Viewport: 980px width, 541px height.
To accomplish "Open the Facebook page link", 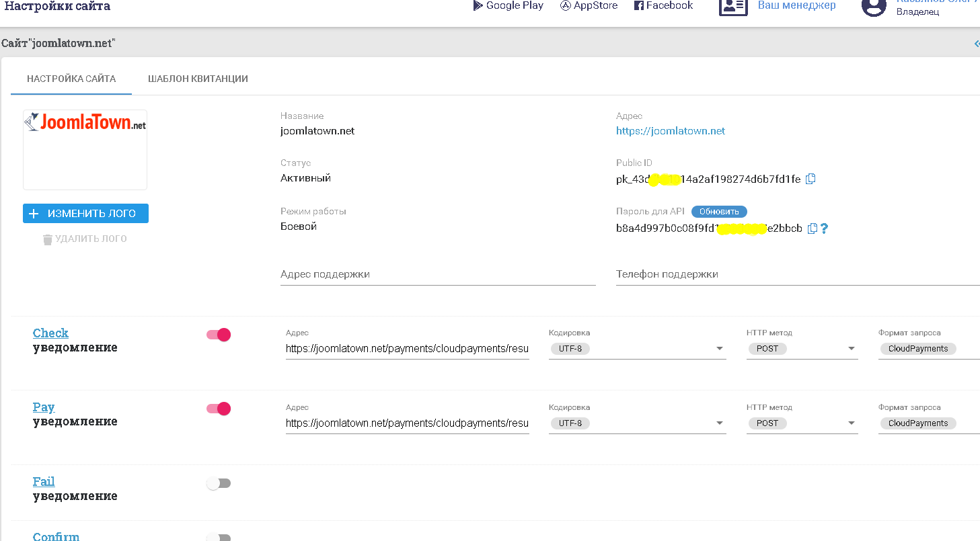I will (663, 5).
